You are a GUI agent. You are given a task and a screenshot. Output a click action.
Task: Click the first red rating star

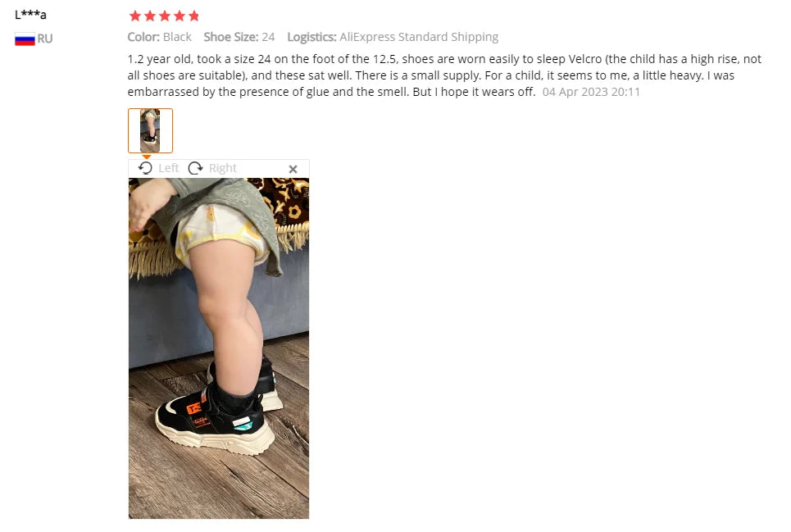(135, 16)
